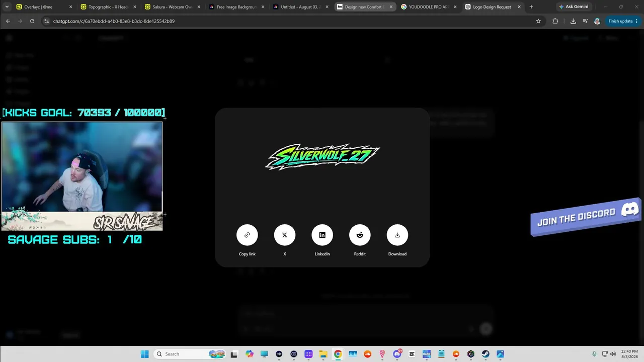
Task: Switch to the Sakura - Webcam Overlay tab
Action: [171, 7]
